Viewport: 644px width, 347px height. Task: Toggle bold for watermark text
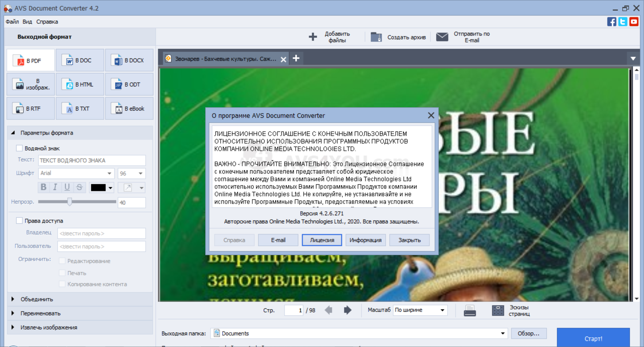[44, 187]
